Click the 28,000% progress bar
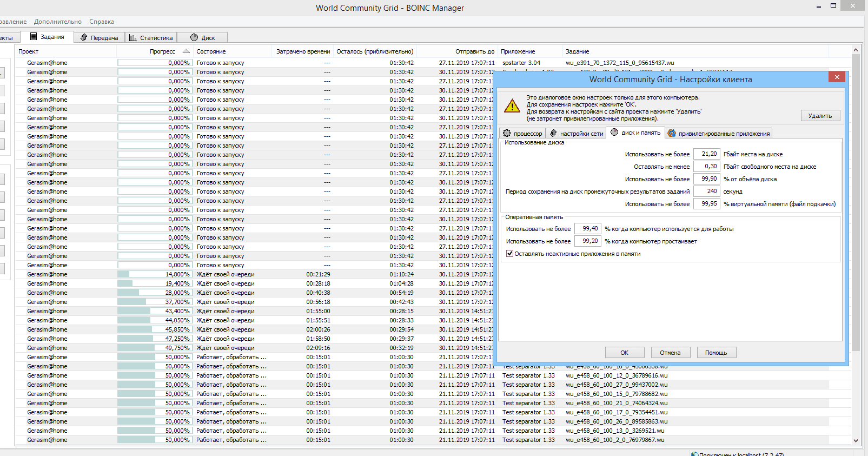The image size is (868, 456). click(154, 293)
